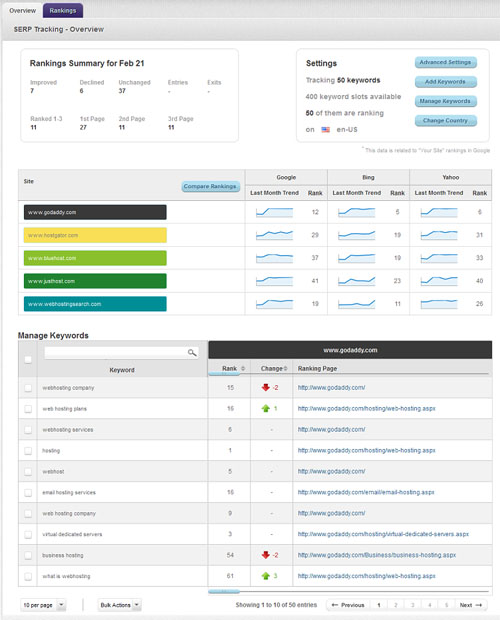Viewport: 500px width, 620px height.
Task: Check the business hosting keyword row
Action: (28, 556)
